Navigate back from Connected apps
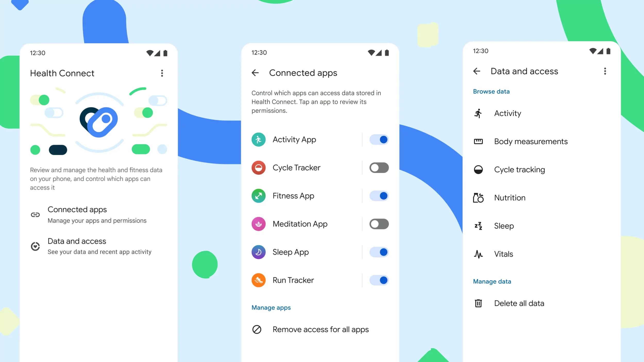 point(256,72)
